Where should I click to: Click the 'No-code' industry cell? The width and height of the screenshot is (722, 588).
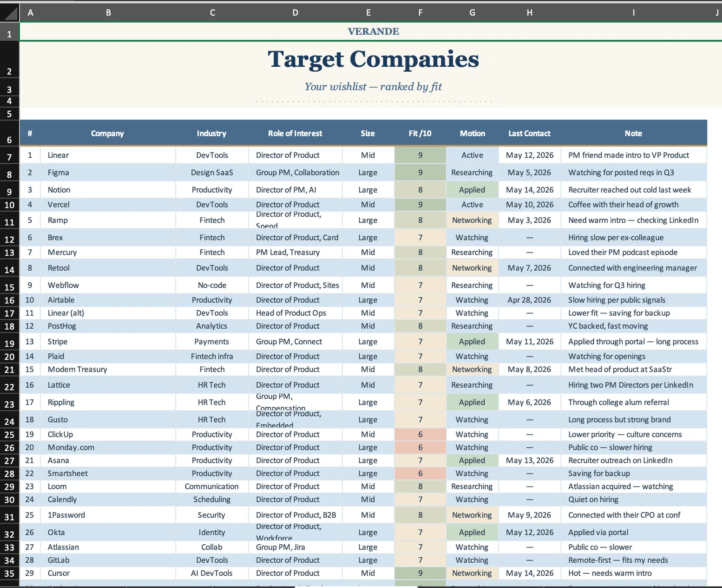[212, 285]
